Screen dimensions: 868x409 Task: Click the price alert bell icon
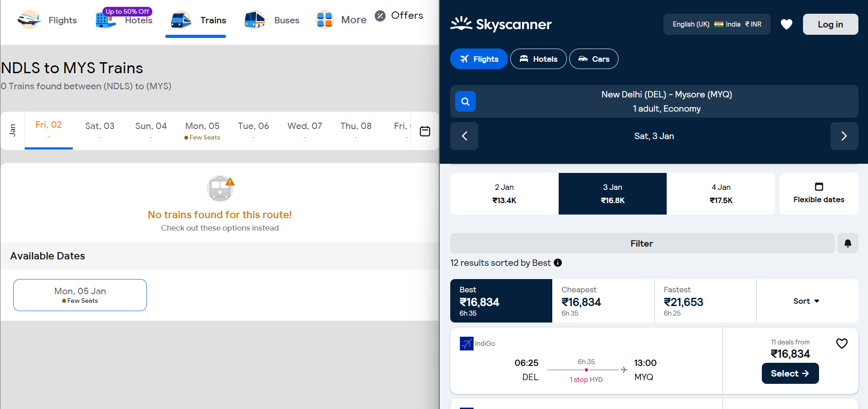[x=847, y=243]
